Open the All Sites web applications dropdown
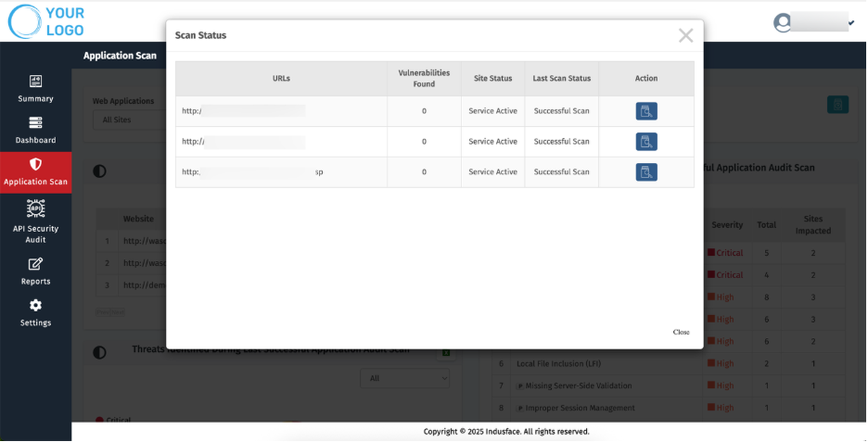868x442 pixels. 130,120
